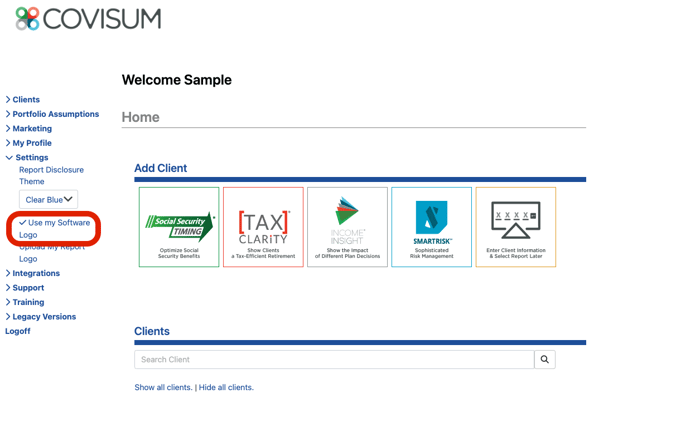The width and height of the screenshot is (676, 438).
Task: Click Show all clients link
Action: [x=163, y=387]
